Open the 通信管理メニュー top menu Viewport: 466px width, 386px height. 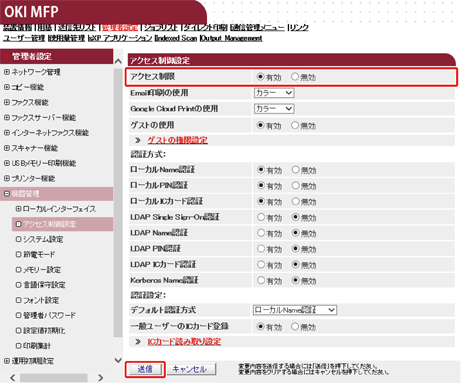click(257, 27)
